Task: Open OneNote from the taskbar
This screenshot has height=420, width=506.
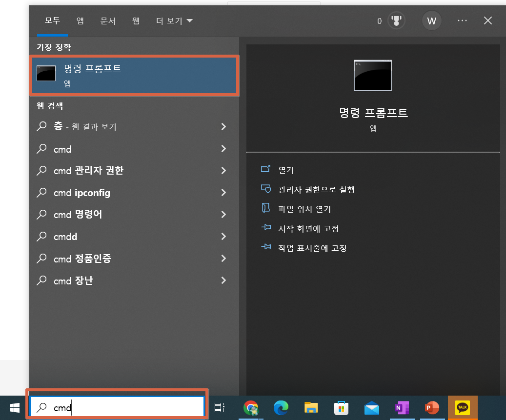Action: click(402, 408)
